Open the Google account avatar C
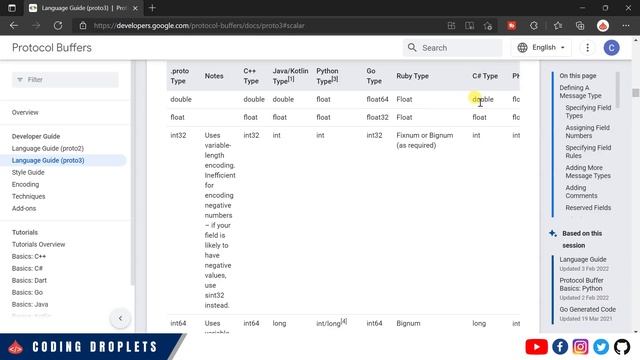 [x=611, y=48]
